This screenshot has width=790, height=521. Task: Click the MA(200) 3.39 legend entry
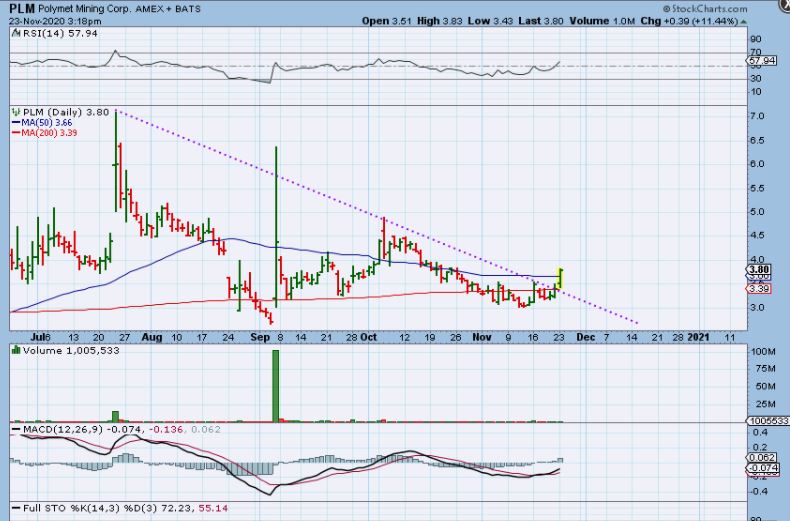[44, 133]
